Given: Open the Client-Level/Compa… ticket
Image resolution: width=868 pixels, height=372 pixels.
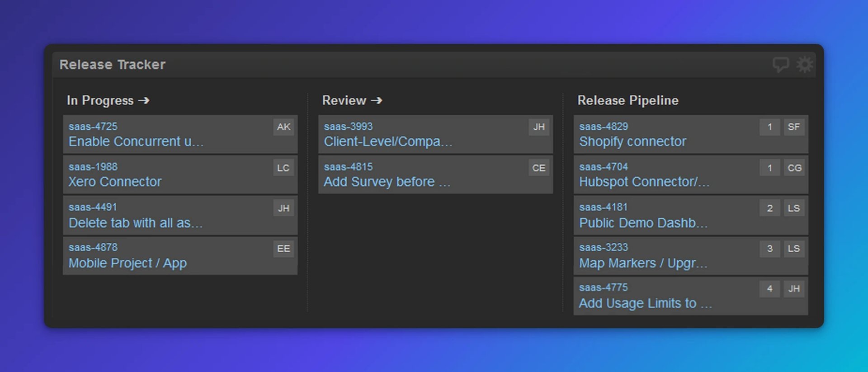Looking at the screenshot, I should (388, 141).
